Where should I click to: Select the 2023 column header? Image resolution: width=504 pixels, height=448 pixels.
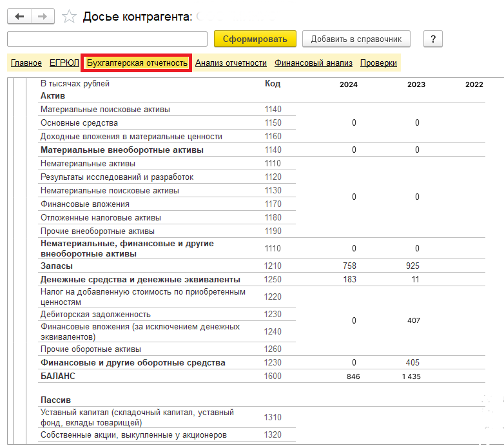(416, 84)
